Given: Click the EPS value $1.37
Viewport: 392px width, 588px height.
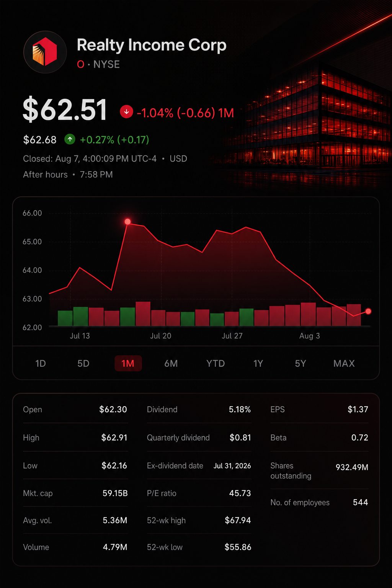Looking at the screenshot, I should pos(358,409).
